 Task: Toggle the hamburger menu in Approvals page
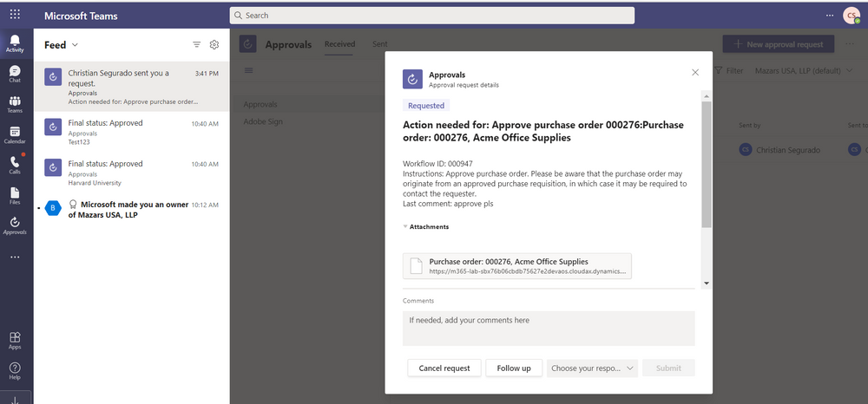tap(248, 70)
